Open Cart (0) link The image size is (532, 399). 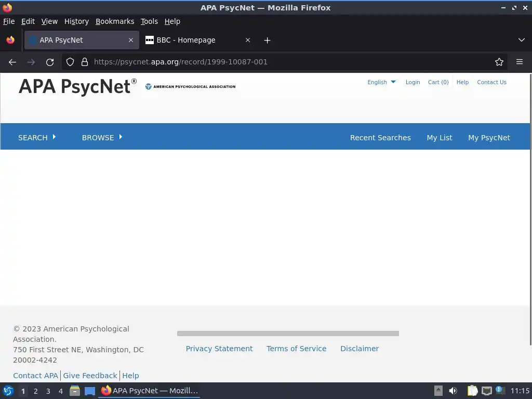click(x=438, y=82)
